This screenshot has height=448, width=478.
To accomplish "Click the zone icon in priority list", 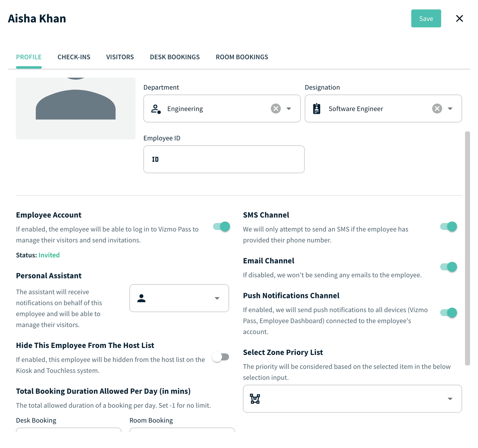I will pyautogui.click(x=255, y=399).
